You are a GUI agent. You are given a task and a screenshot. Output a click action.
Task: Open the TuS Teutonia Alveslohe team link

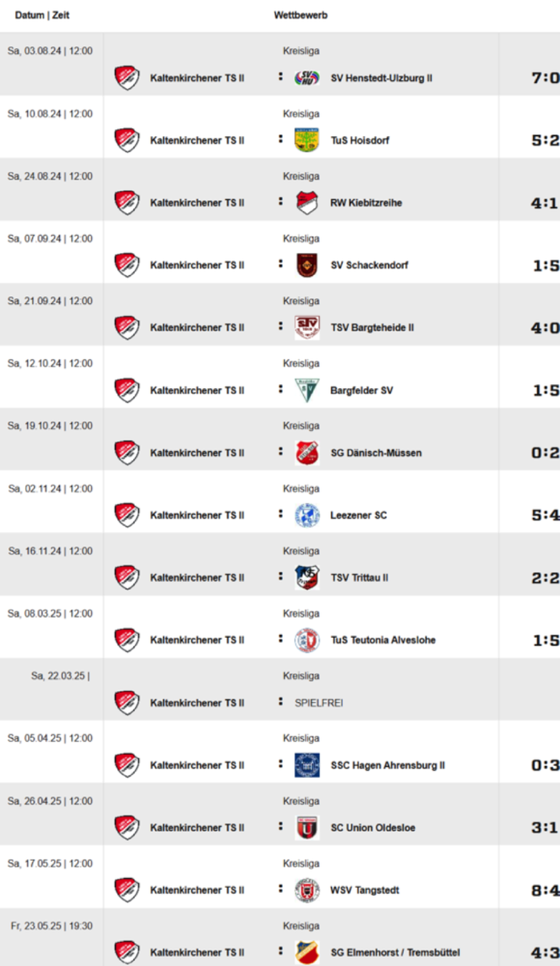tap(383, 640)
